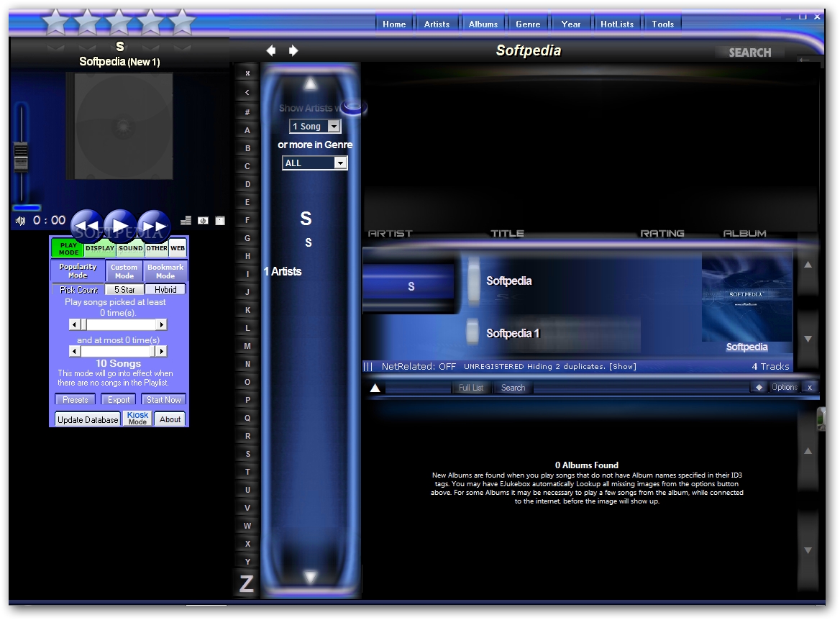
Task: Rate the song with the first star
Action: point(55,22)
